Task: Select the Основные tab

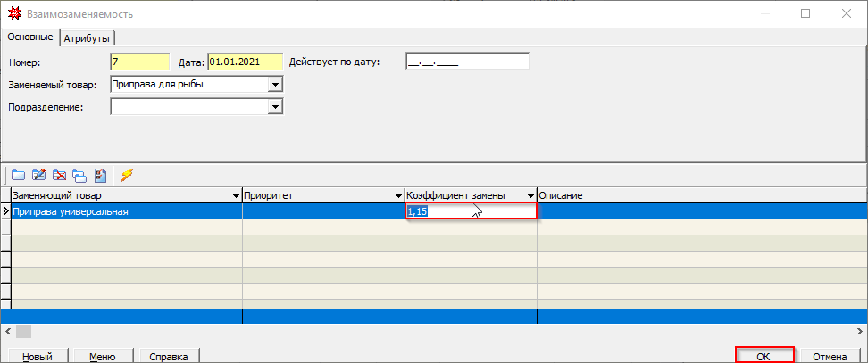Action: pos(30,37)
